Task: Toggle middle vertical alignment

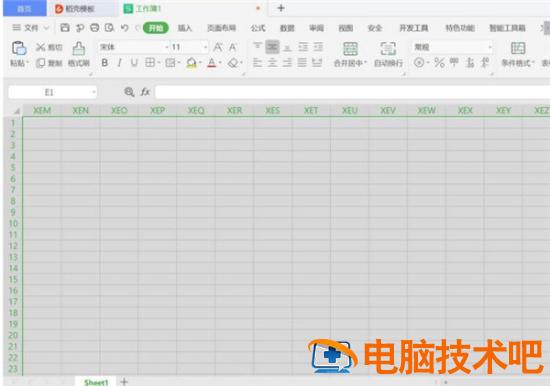Action: [273, 47]
